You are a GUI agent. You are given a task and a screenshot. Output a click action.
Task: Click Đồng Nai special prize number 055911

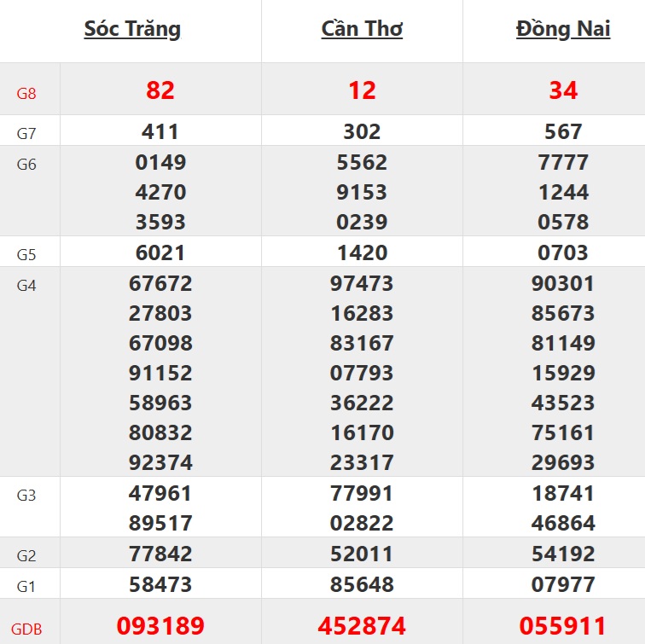[x=563, y=627]
